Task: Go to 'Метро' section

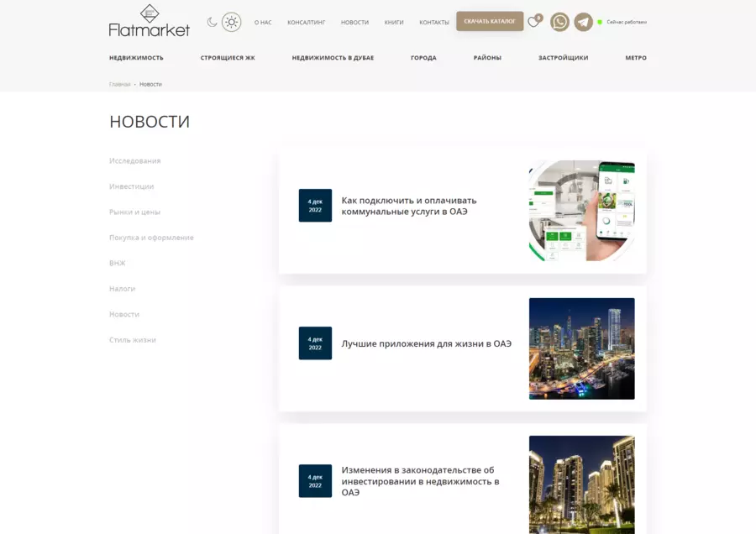Action: pyautogui.click(x=636, y=58)
